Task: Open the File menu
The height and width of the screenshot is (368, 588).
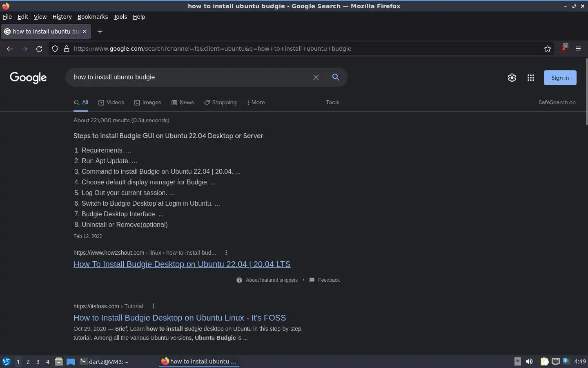Action: [7, 17]
